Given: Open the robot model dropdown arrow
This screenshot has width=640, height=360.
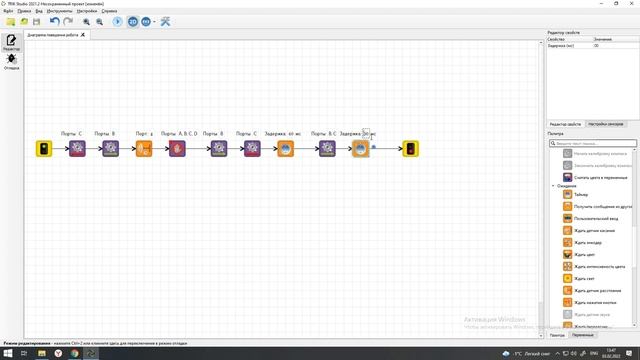Looking at the screenshot, I should tap(154, 22).
